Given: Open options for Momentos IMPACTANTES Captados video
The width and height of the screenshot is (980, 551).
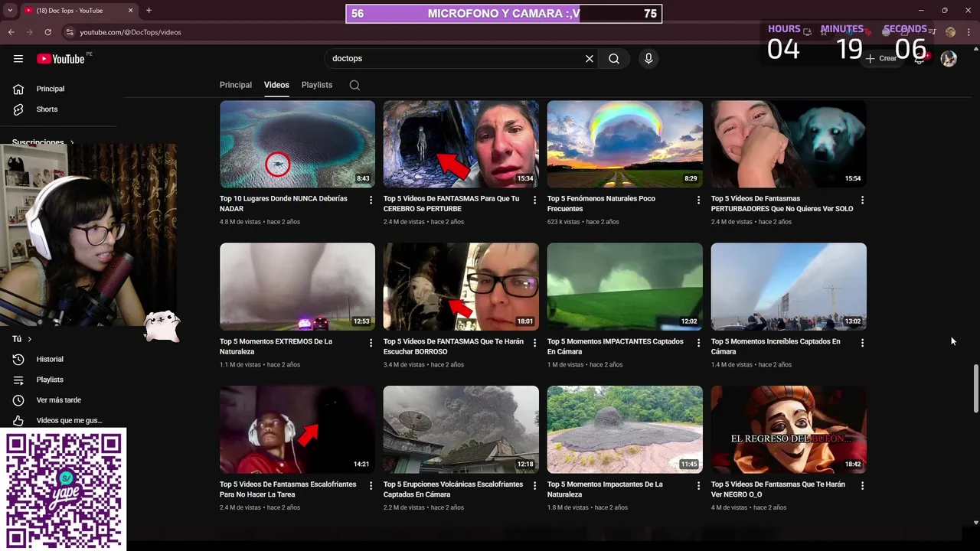Looking at the screenshot, I should click(x=698, y=343).
